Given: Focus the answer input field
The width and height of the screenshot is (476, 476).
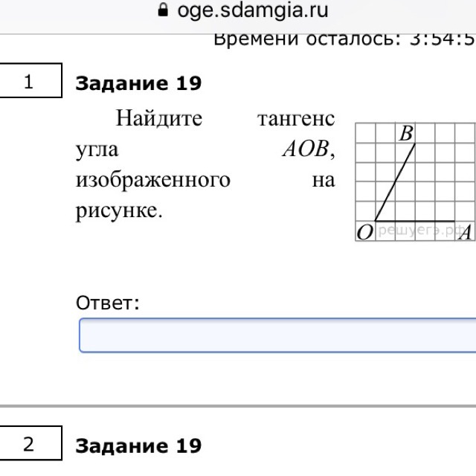Looking at the screenshot, I should pyautogui.click(x=277, y=335).
